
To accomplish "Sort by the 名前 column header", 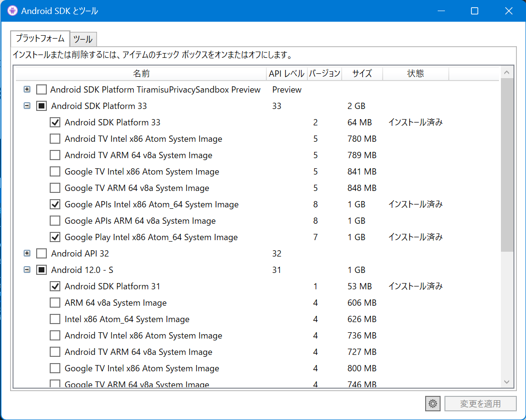I will pyautogui.click(x=141, y=73).
